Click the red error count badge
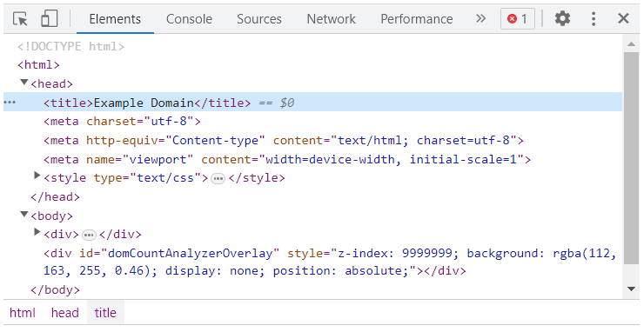The width and height of the screenshot is (644, 332). 518,19
